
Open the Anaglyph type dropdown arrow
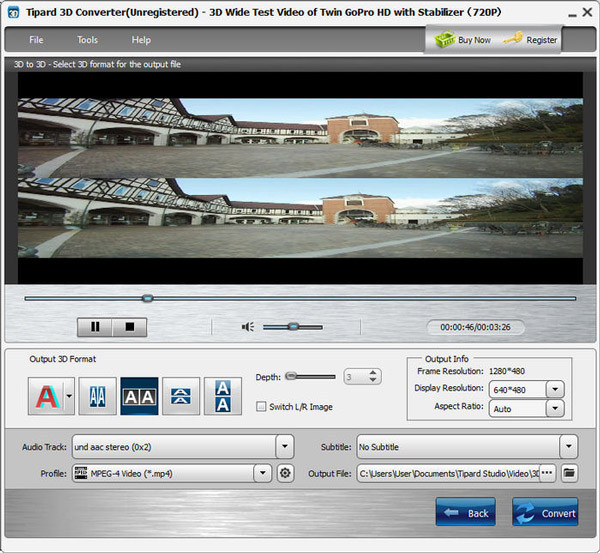pyautogui.click(x=69, y=396)
